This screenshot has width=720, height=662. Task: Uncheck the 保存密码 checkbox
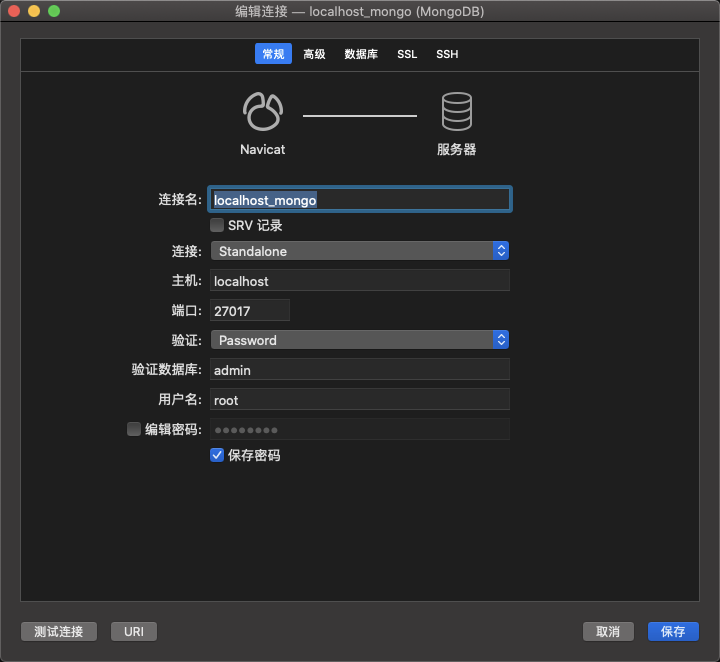click(x=217, y=455)
